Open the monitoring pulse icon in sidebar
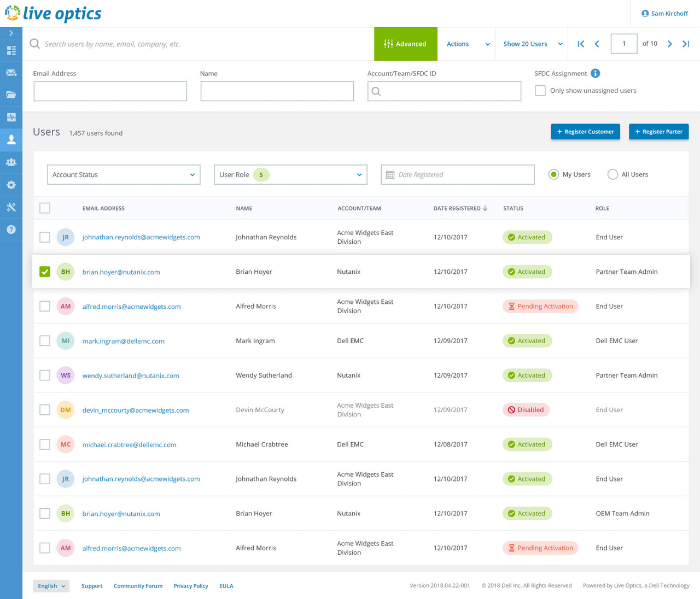The image size is (700, 599). click(x=11, y=117)
